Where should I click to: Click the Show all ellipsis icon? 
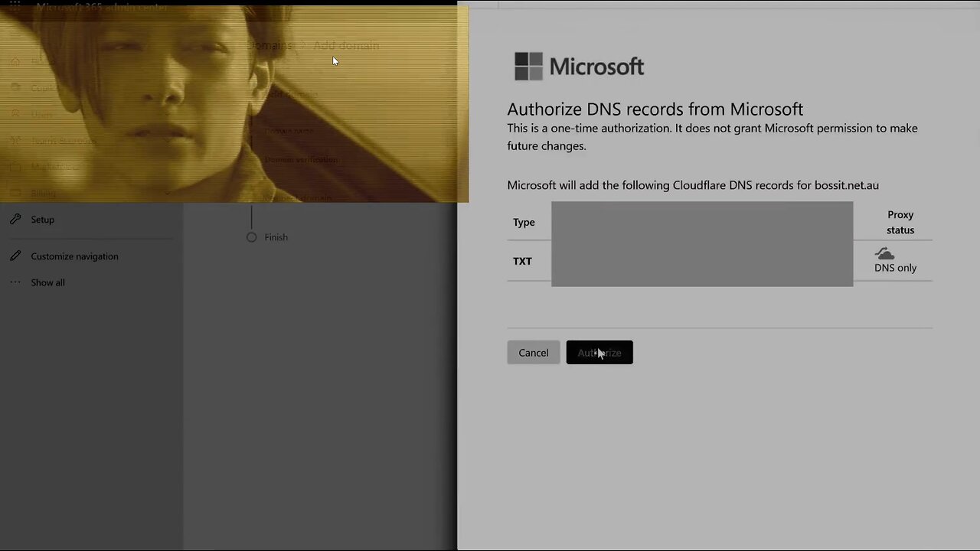point(15,282)
